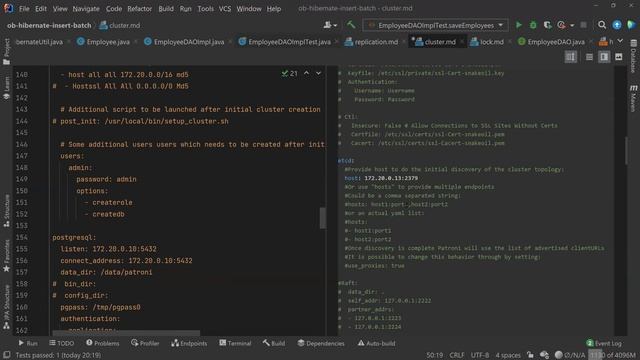This screenshot has height=360, width=640.
Task: Run with Coverage icon
Action: [547, 25]
